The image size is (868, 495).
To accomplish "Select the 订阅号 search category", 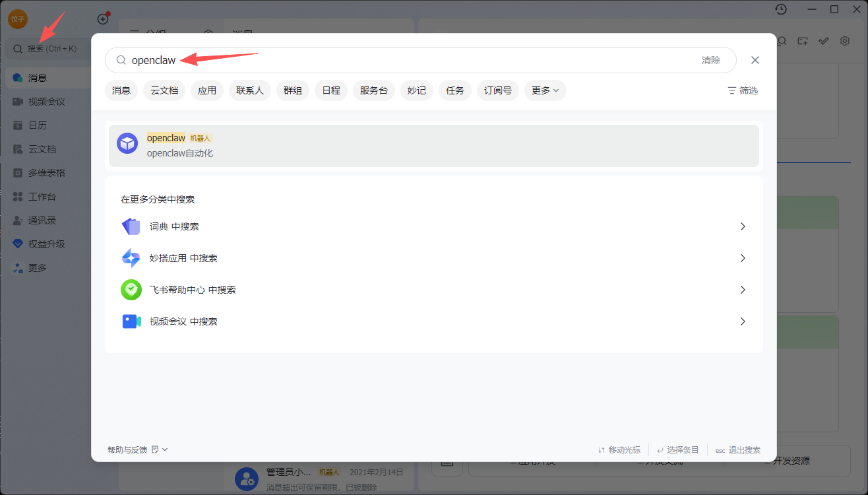I will click(497, 90).
